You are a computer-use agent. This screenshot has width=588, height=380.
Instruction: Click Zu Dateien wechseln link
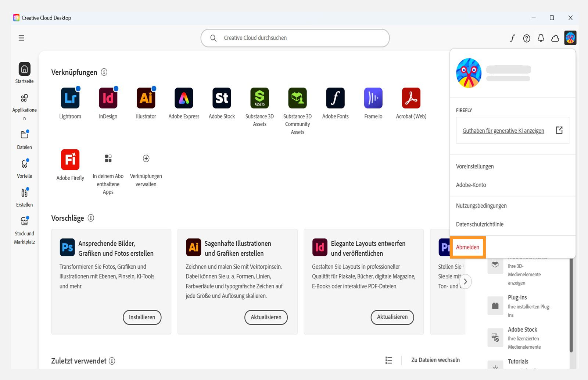click(x=435, y=360)
